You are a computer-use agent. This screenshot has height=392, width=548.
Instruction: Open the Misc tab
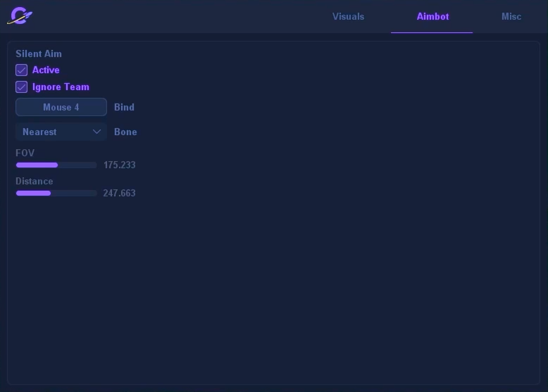tap(511, 16)
